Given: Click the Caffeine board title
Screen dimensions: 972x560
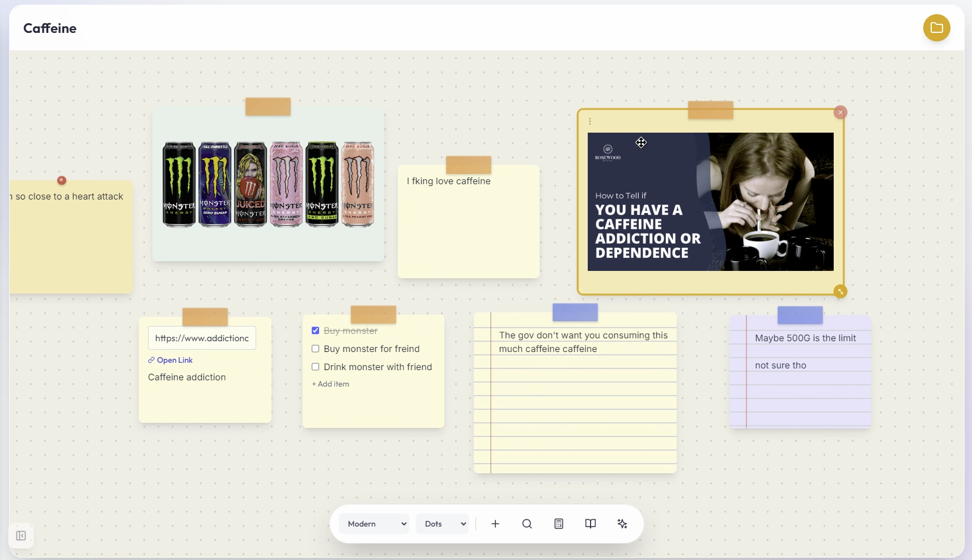Looking at the screenshot, I should tap(50, 28).
